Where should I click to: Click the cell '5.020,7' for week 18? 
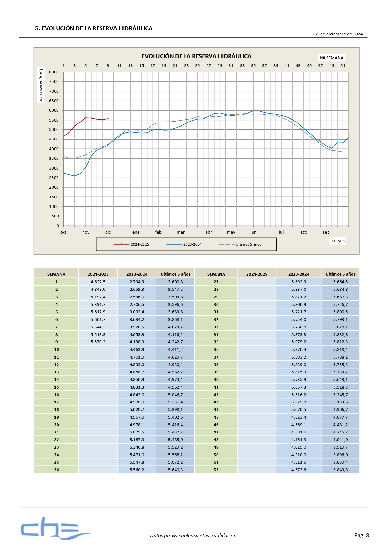pyautogui.click(x=137, y=410)
